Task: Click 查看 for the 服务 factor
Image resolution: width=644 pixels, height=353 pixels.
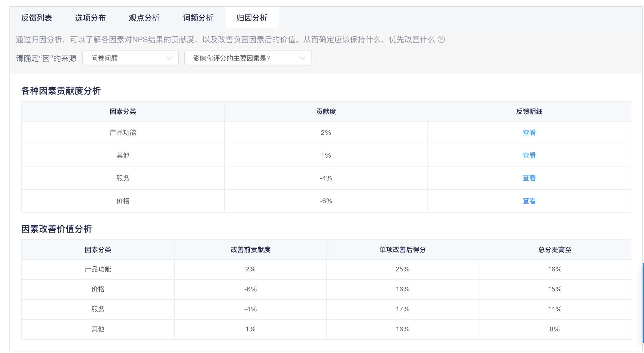Action: pyautogui.click(x=529, y=178)
